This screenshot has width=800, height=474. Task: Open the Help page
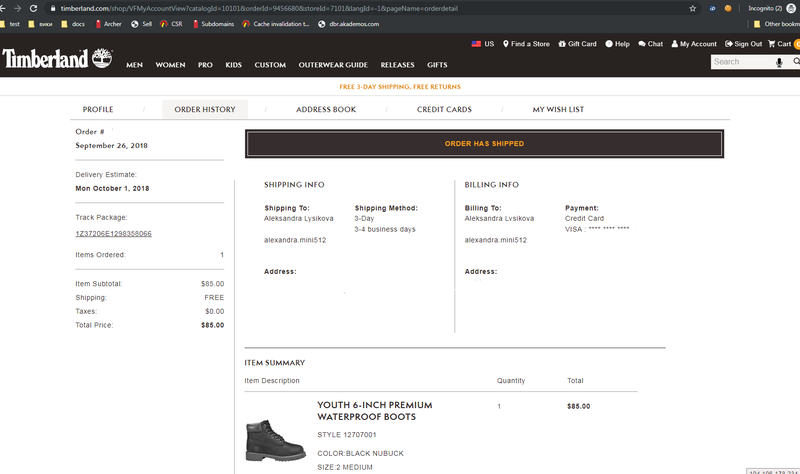coord(617,44)
